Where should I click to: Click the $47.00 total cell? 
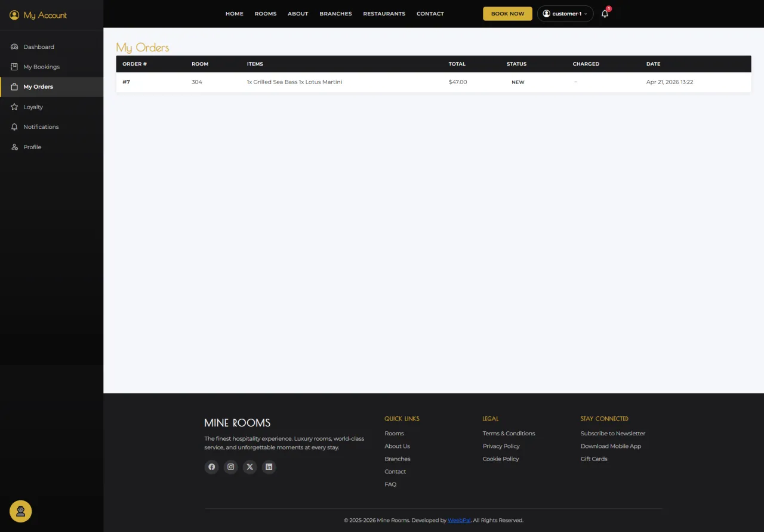[x=458, y=82]
